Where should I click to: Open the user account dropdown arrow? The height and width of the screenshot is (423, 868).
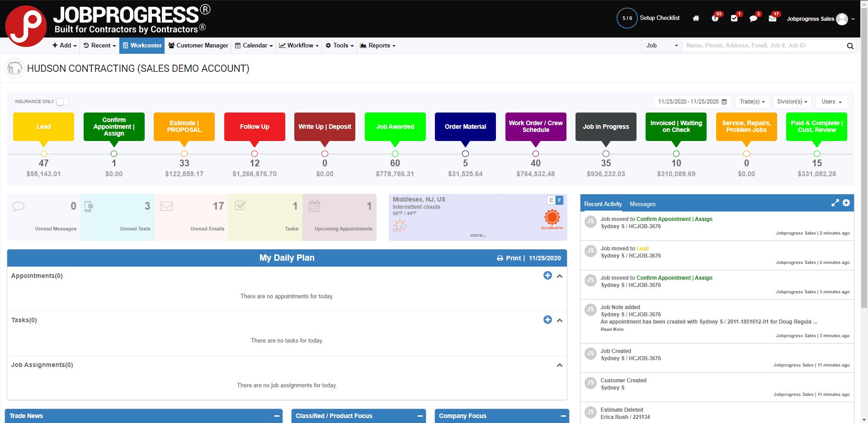tap(853, 19)
